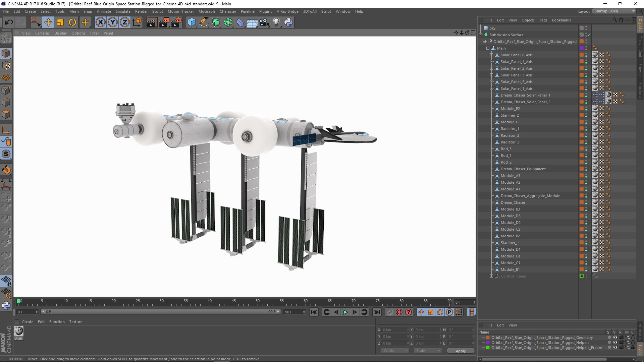This screenshot has width=644, height=362.
Task: Add a Cube primitive object
Action: click(x=192, y=22)
